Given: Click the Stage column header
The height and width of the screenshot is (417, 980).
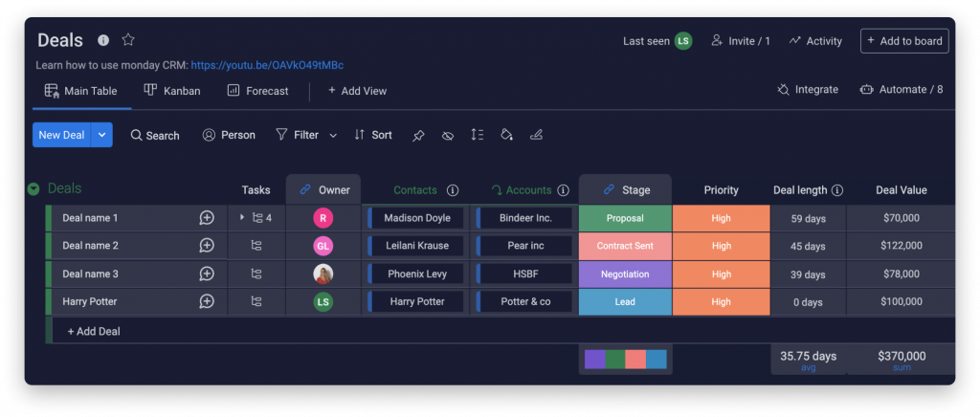Looking at the screenshot, I should click(625, 189).
